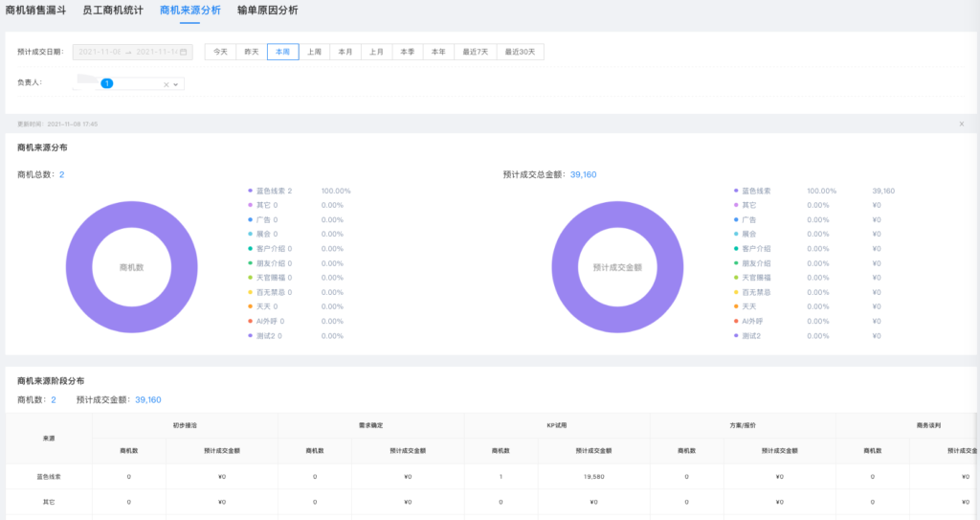Select the 今天 date filter

tap(220, 53)
